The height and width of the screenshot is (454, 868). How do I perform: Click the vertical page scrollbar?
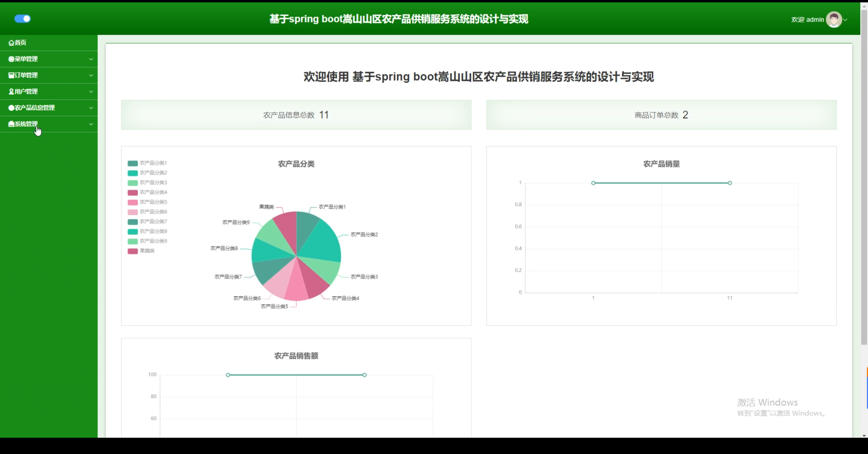tap(864, 176)
